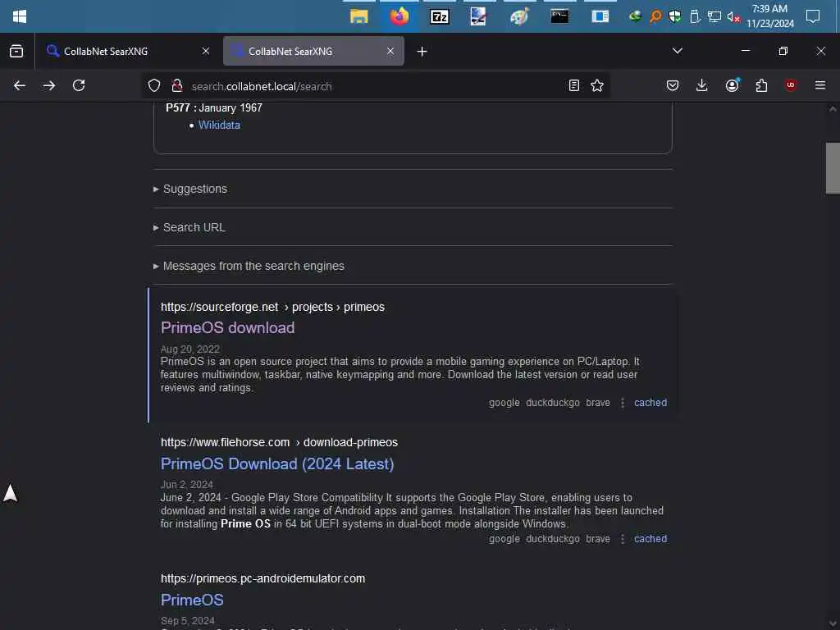Screen dimensions: 840x630
Task: Open File Explorer from the taskbar
Action: coord(359,16)
